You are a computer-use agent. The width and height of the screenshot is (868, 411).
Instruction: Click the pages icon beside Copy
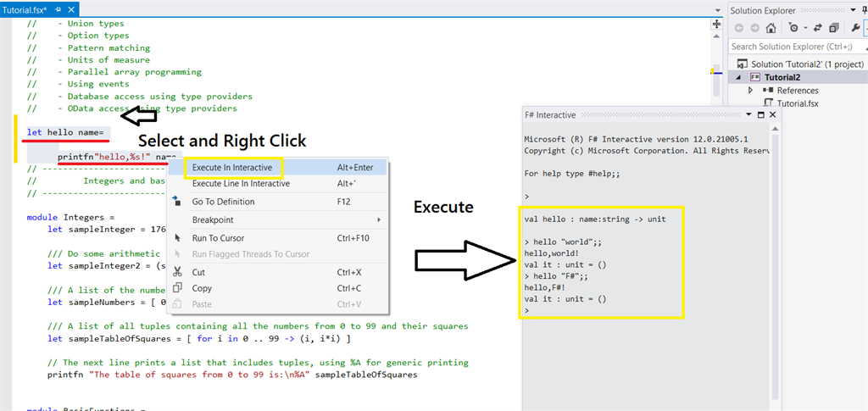point(178,287)
